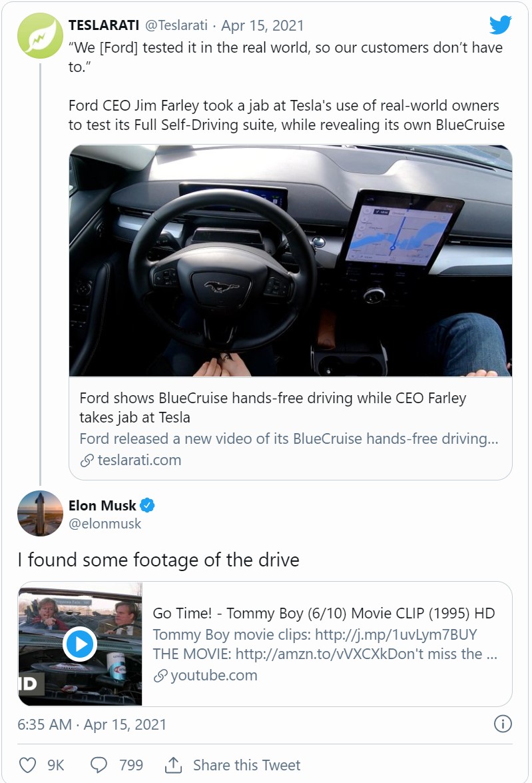Like the tweet with the heart icon
This screenshot has height=783, width=532.
click(27, 765)
